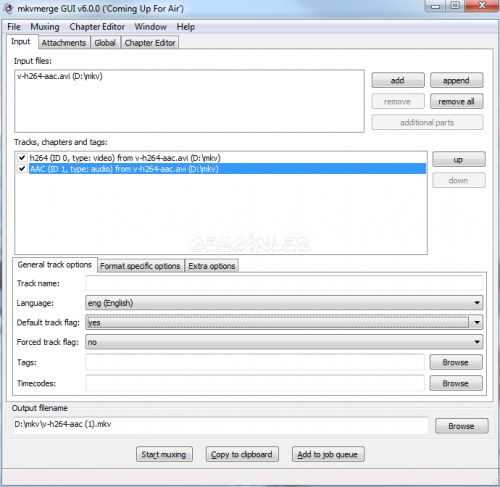
Task: Click the Timecodes input field
Action: coord(255,383)
